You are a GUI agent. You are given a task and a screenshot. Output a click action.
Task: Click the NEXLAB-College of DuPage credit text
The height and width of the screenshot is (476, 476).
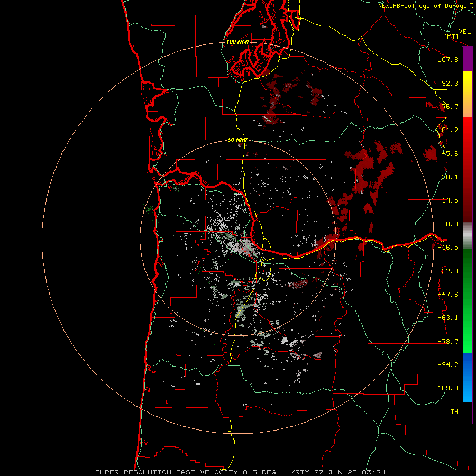426,6
